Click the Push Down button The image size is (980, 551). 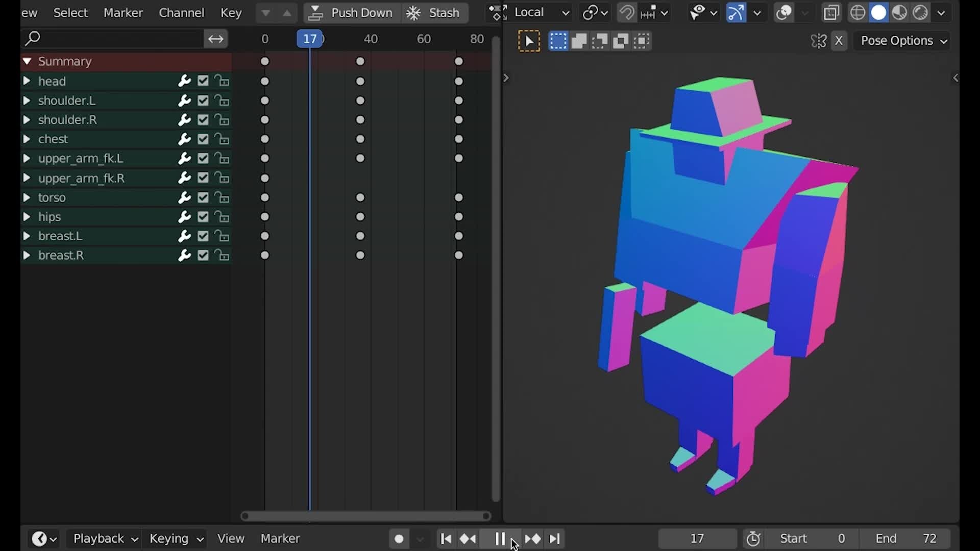[351, 13]
